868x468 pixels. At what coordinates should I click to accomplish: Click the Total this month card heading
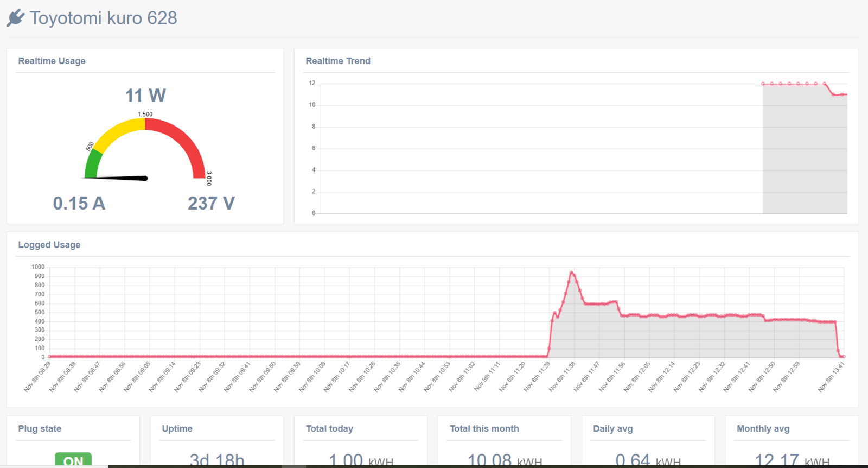[484, 428]
